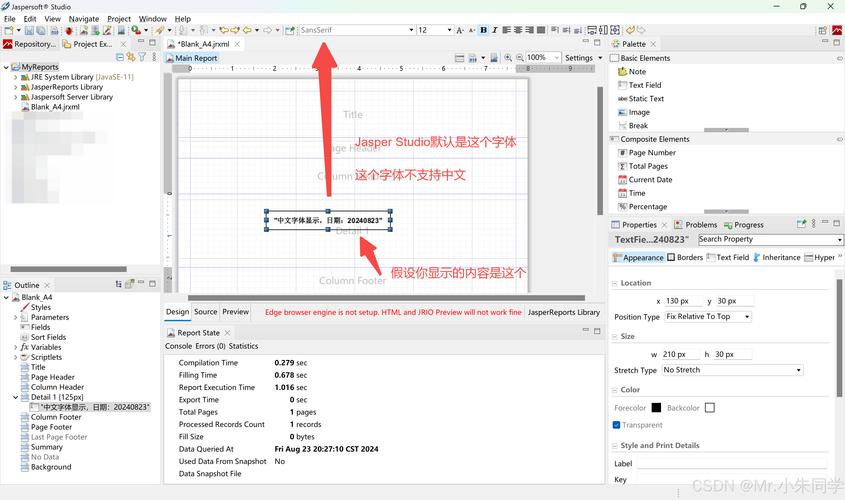Click JasperReports Library button
The image size is (845, 500).
pyautogui.click(x=564, y=312)
